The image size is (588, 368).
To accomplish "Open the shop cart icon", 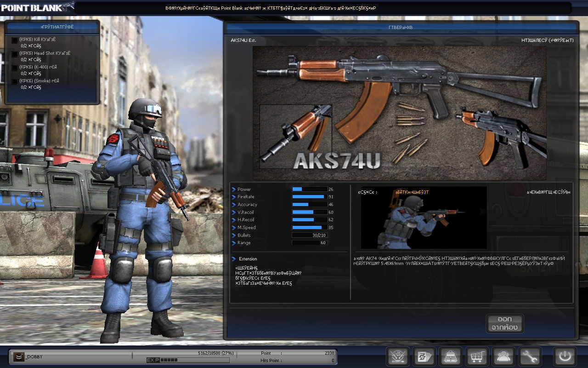I will pos(477,356).
